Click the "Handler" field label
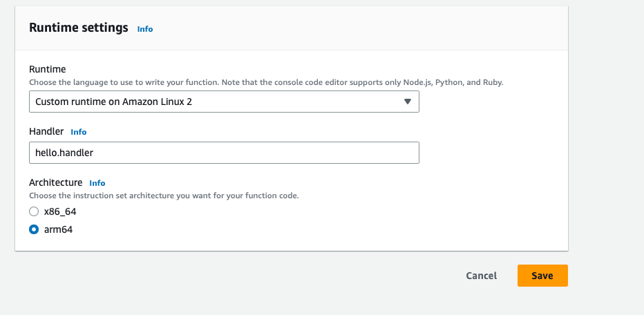The width and height of the screenshot is (644, 315). coord(46,131)
